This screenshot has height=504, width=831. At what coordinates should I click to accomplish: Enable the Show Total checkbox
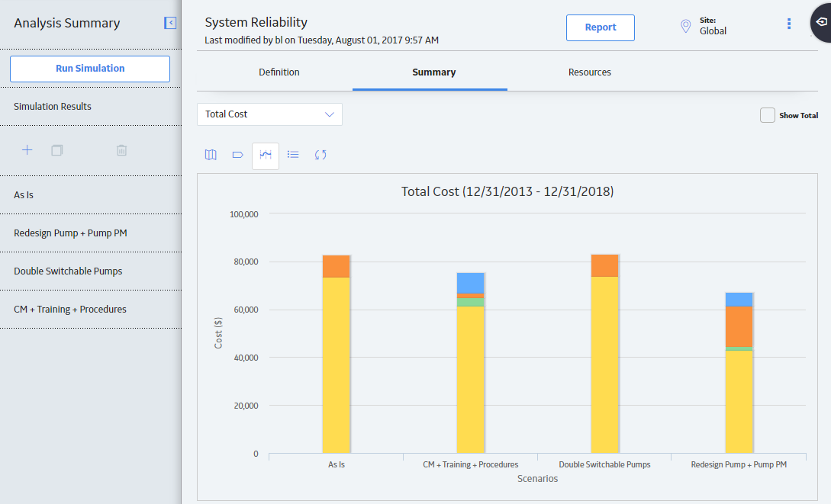tap(768, 115)
